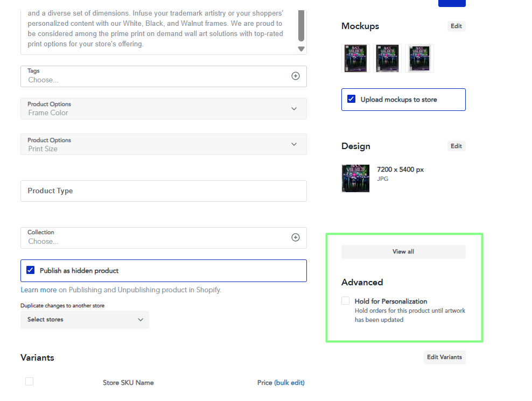
Task: Click Edit button next to Design
Action: (x=456, y=146)
